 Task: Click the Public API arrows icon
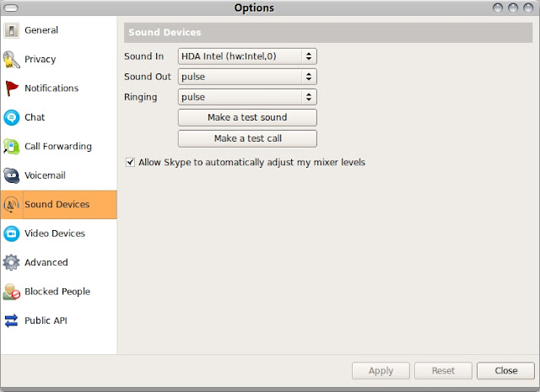click(x=11, y=320)
